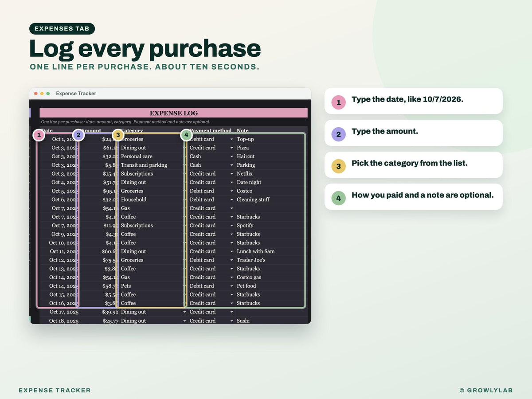Open payment method dropdown in Trader Joe's row
Viewport: 532px width, 399px height.
(x=231, y=260)
